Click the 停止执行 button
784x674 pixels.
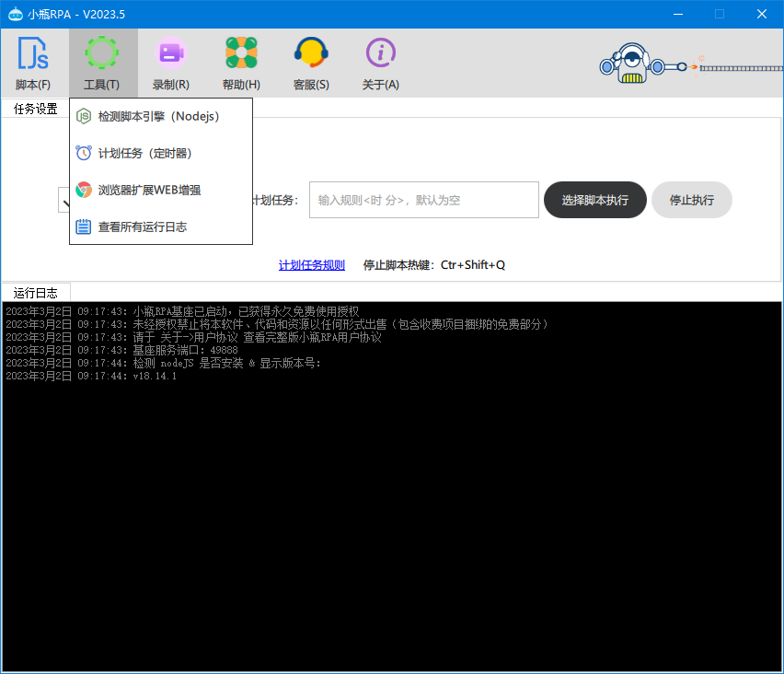[x=691, y=200]
